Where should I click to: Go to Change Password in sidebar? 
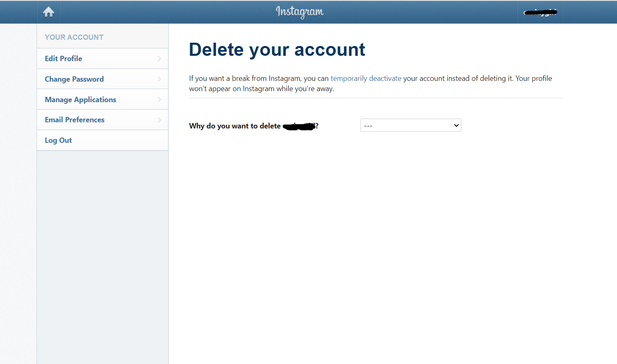coord(74,79)
